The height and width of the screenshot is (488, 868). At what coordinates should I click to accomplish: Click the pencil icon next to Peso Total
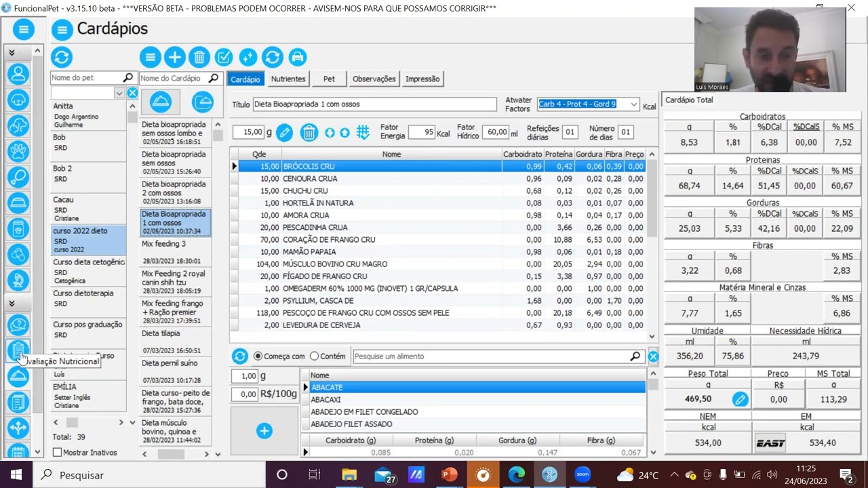(740, 399)
